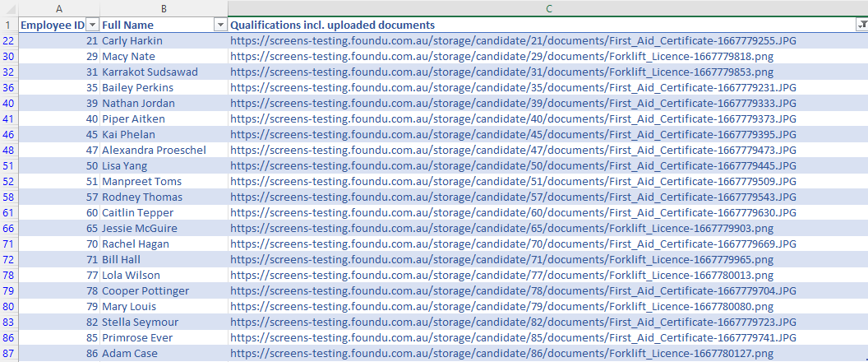This screenshot has width=868, height=362.
Task: Open Carly Harkin's First Aid Certificate link
Action: [513, 40]
